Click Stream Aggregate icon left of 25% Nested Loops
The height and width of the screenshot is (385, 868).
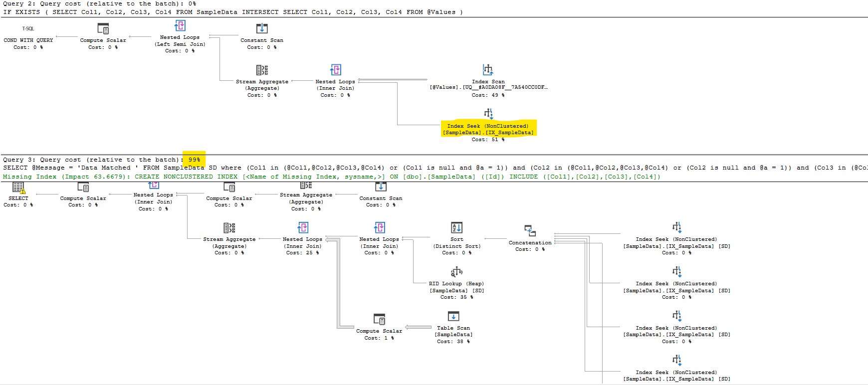point(229,228)
